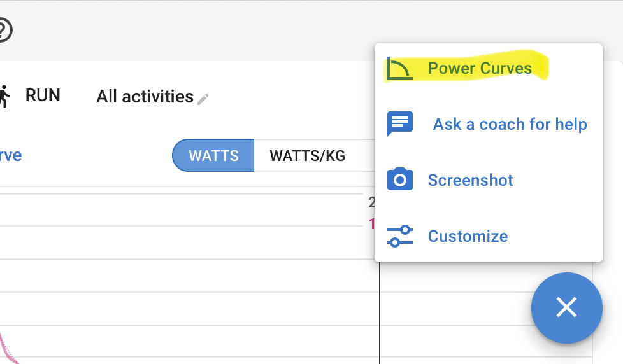The image size is (623, 364).
Task: Switch the chart units to WATTS
Action: click(213, 155)
